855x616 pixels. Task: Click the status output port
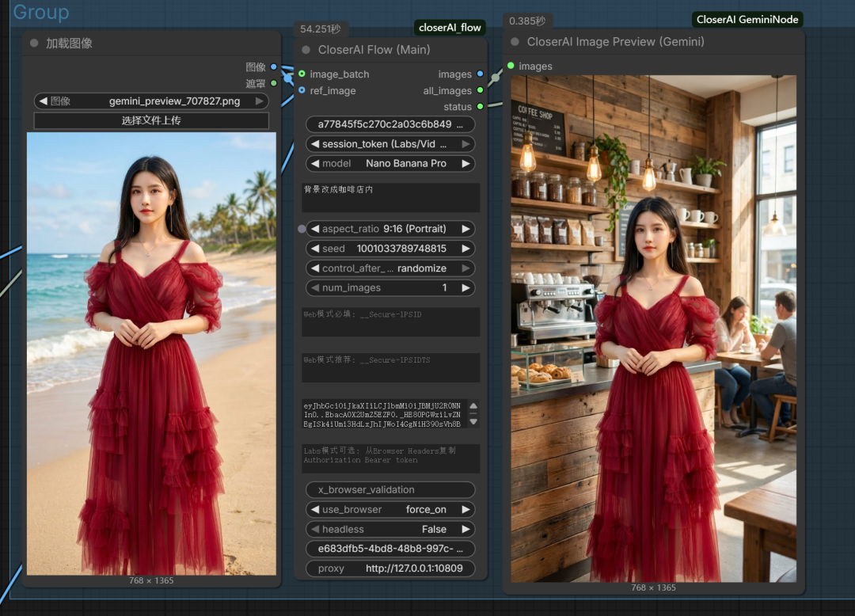click(480, 107)
